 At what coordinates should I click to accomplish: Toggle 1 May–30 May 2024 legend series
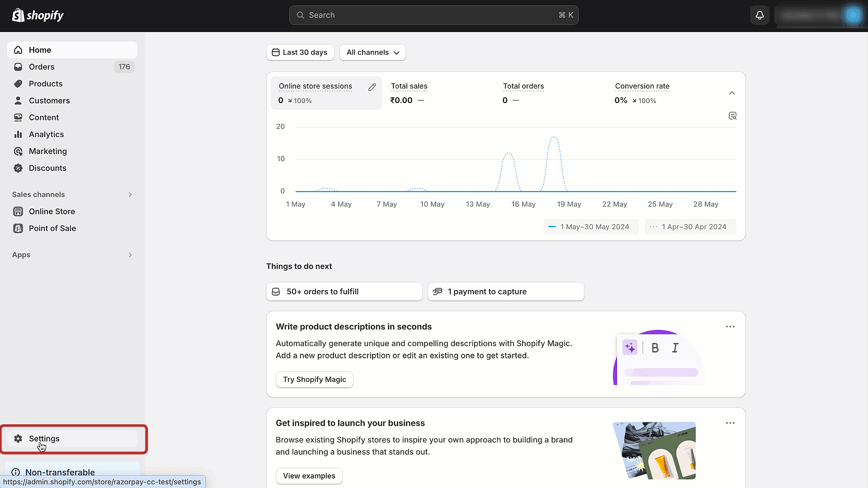591,227
